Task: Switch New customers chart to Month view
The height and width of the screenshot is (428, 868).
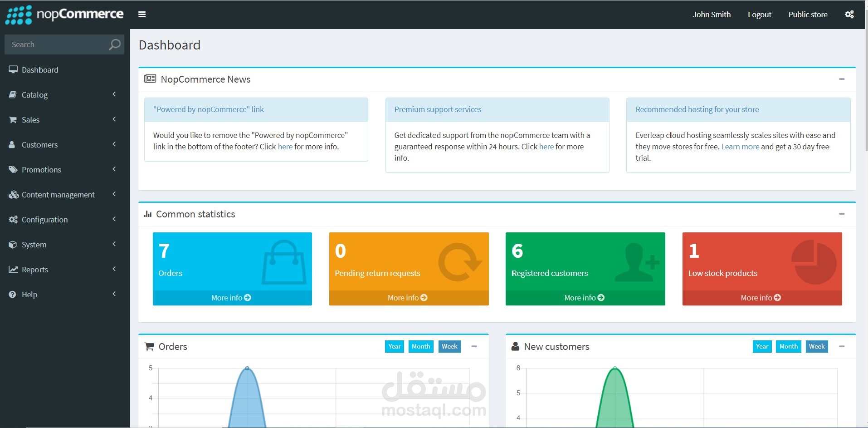Action: (789, 347)
